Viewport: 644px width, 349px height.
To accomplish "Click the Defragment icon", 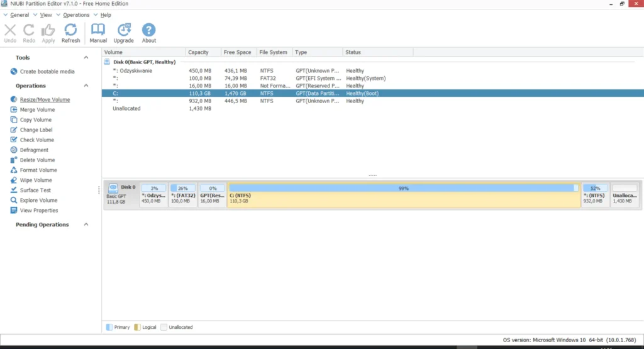I will pyautogui.click(x=14, y=150).
